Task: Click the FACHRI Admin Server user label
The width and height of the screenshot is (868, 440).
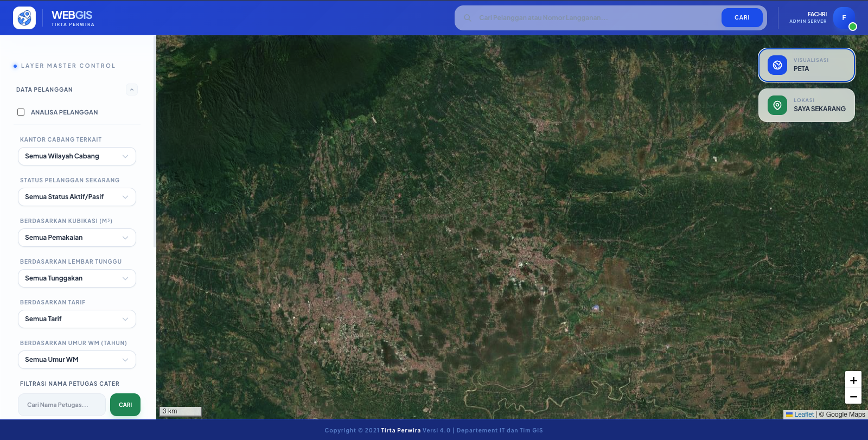Action: click(808, 18)
